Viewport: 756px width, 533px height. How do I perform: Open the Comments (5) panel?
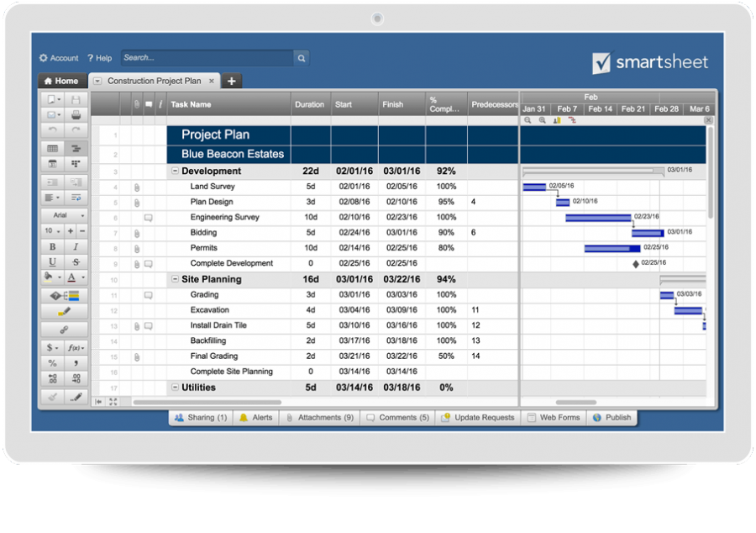pyautogui.click(x=396, y=417)
